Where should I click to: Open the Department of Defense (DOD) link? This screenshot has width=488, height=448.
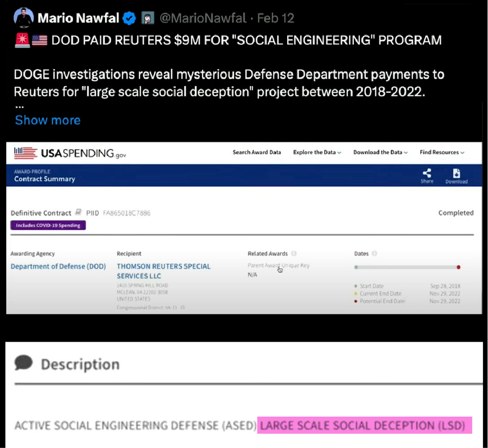(58, 266)
